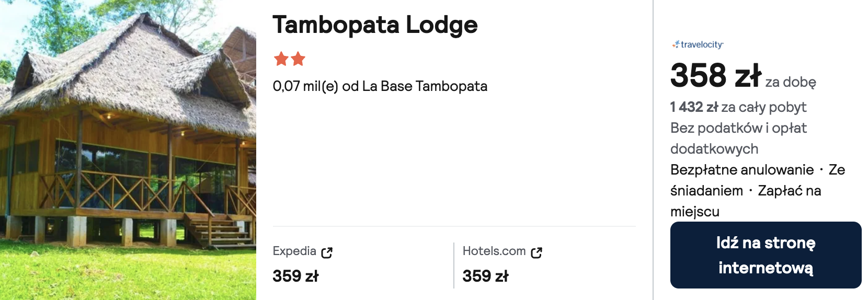Click the distance from La Base Tambopata text
Viewport: 868px width, 300px height.
(x=380, y=86)
